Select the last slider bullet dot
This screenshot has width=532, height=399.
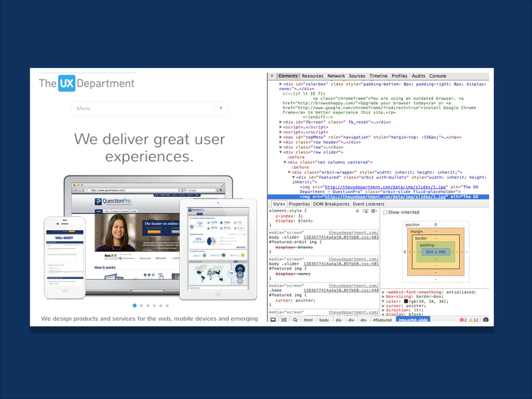pyautogui.click(x=167, y=305)
